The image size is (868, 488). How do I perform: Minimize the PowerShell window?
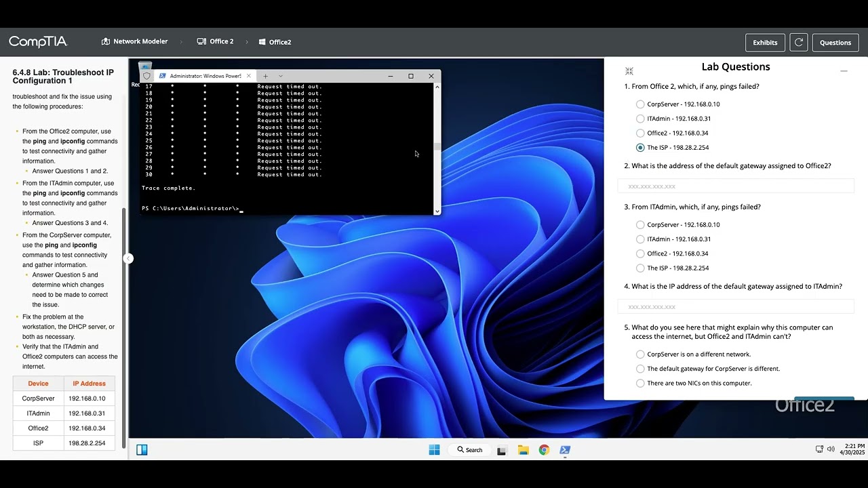[391, 76]
